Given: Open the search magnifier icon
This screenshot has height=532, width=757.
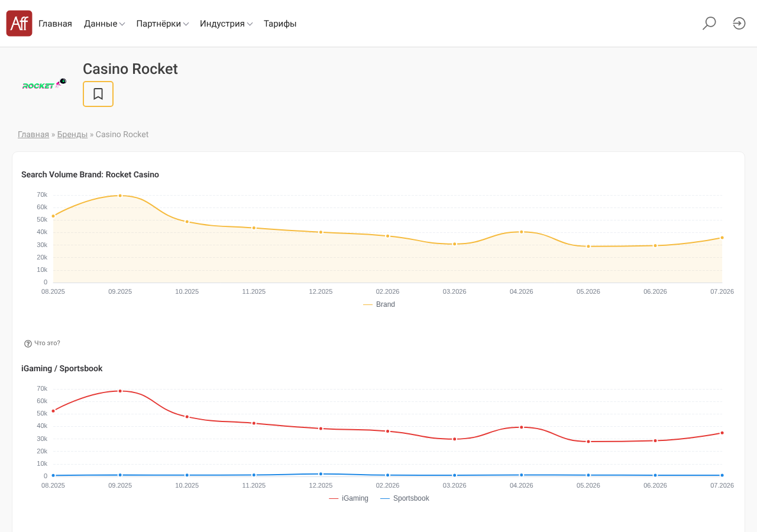Looking at the screenshot, I should (x=709, y=24).
